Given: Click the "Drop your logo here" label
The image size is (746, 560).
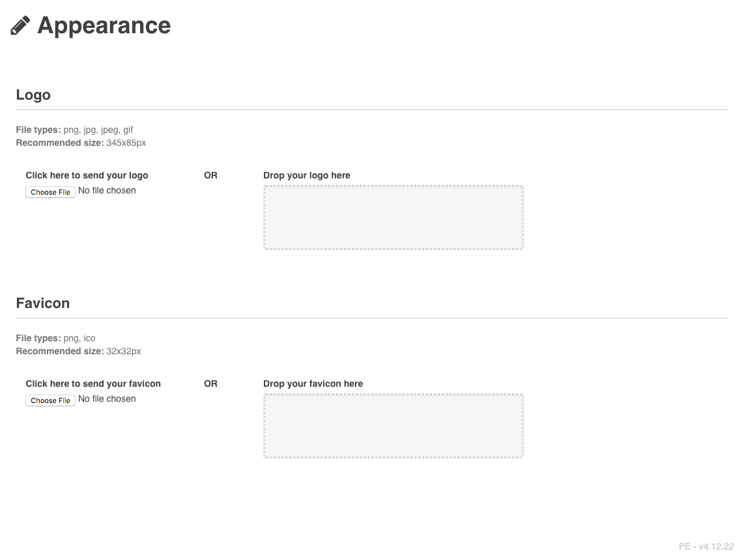Looking at the screenshot, I should click(306, 175).
